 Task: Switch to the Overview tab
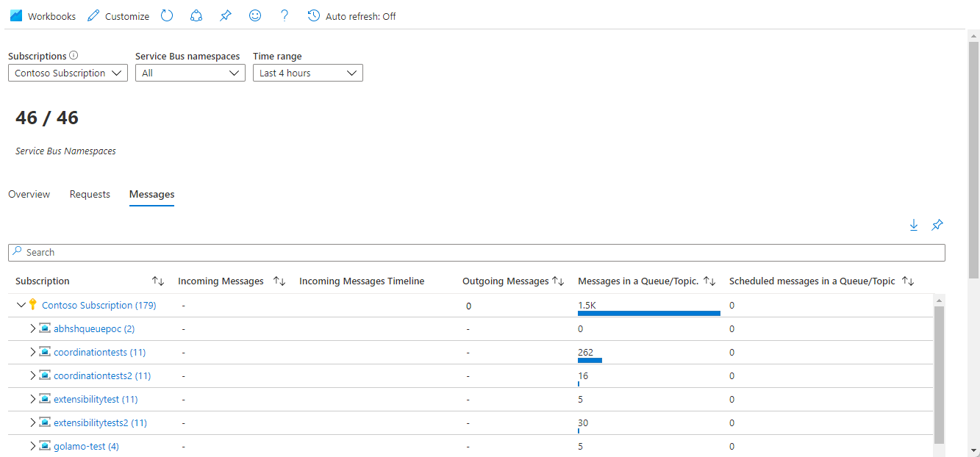tap(29, 195)
